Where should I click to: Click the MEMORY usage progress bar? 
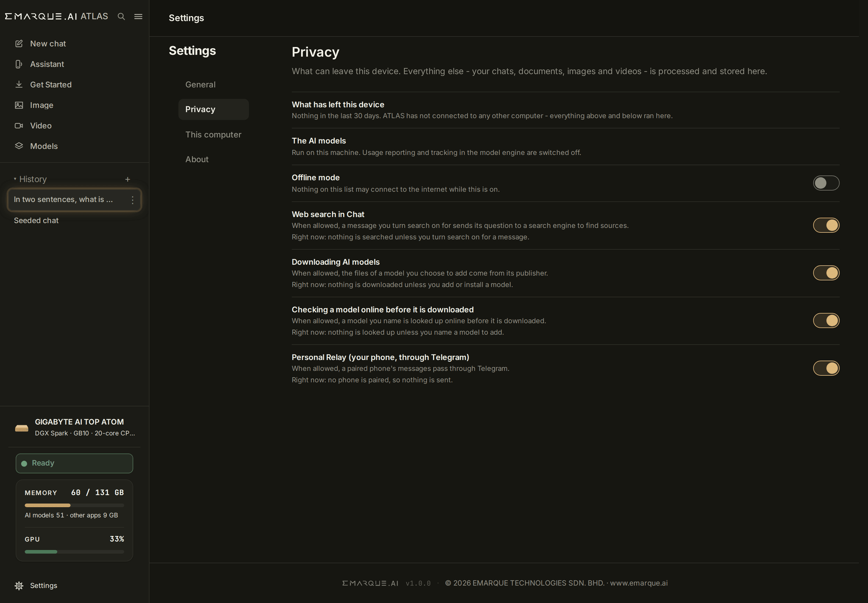pyautogui.click(x=74, y=505)
